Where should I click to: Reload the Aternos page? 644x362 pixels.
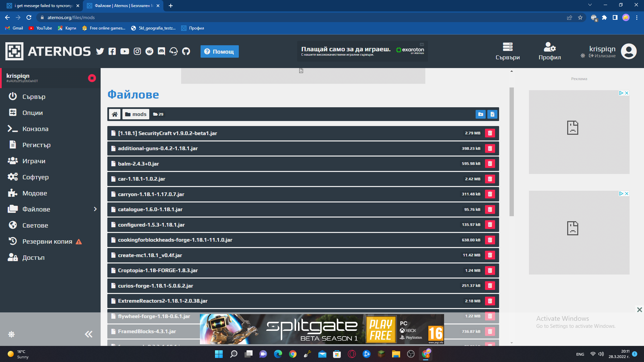(x=29, y=17)
